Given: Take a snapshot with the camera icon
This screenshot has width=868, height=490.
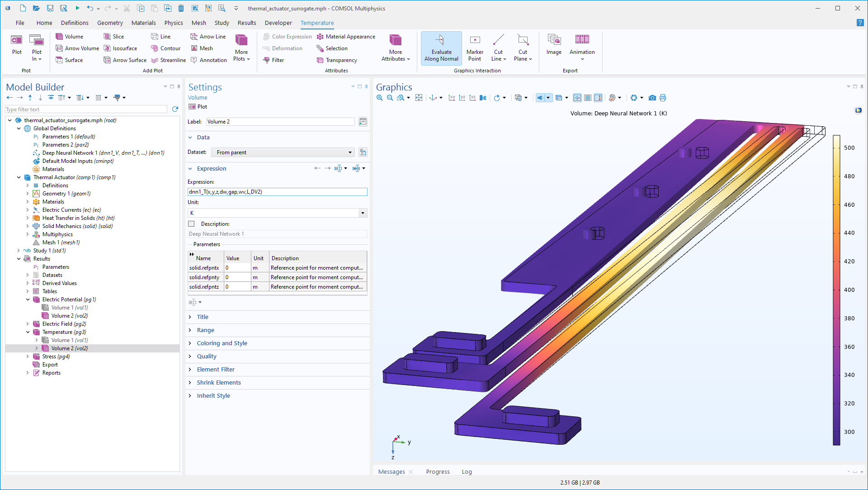Looking at the screenshot, I should click(x=652, y=97).
